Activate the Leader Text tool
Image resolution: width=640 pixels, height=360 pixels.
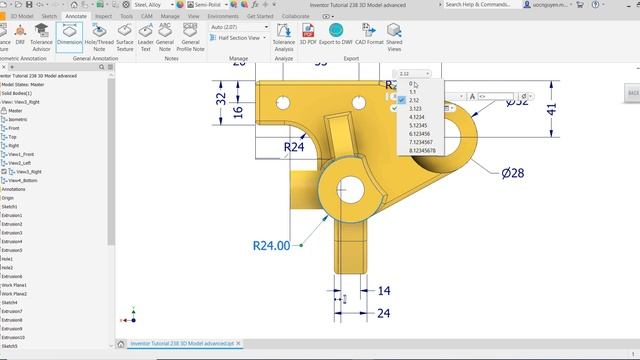pyautogui.click(x=145, y=37)
